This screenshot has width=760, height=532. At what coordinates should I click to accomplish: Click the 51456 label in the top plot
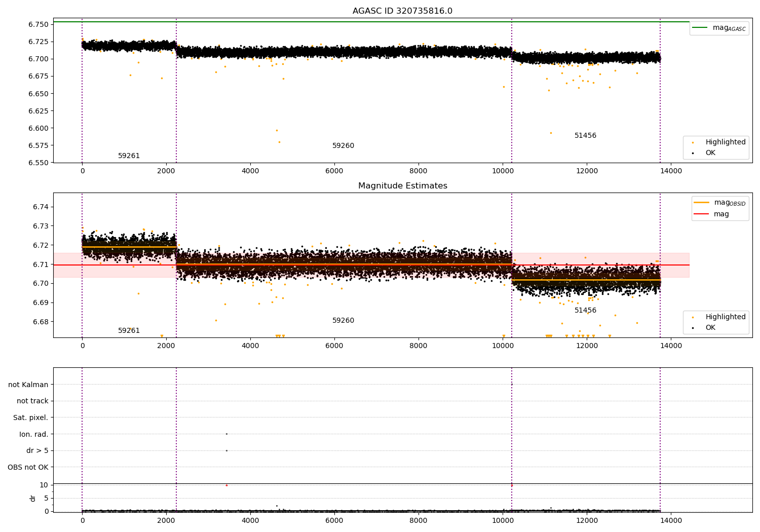585,136
